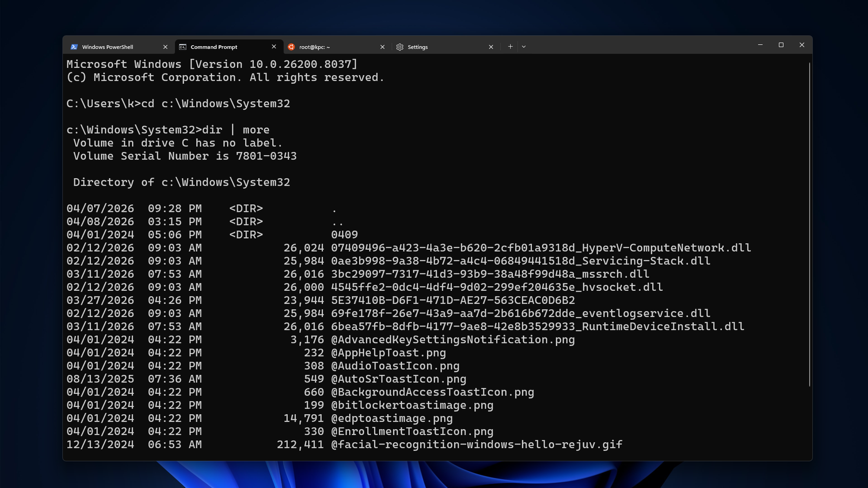The height and width of the screenshot is (488, 868).
Task: Click the file size value 212,411
Action: (300, 445)
